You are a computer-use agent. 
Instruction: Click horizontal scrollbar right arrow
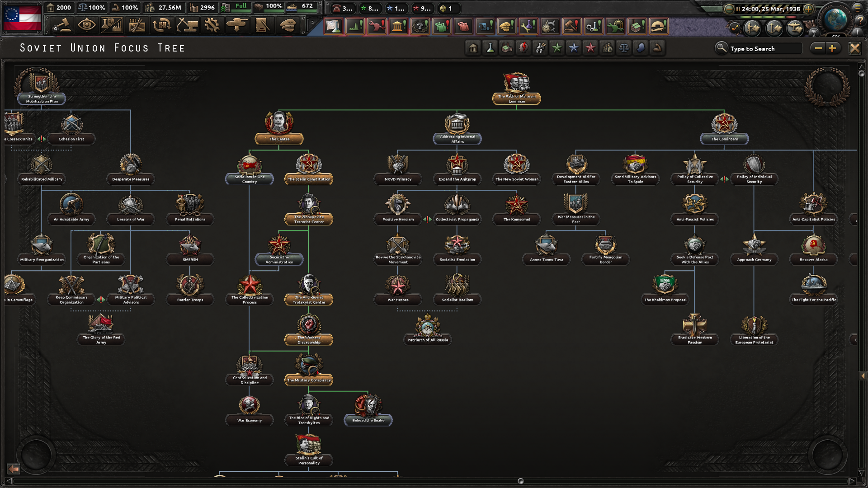click(853, 481)
